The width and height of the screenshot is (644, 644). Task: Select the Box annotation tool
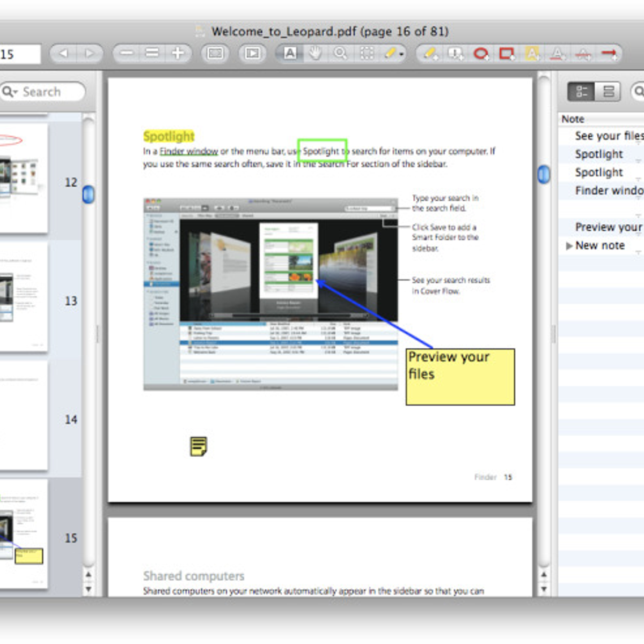pyautogui.click(x=506, y=54)
